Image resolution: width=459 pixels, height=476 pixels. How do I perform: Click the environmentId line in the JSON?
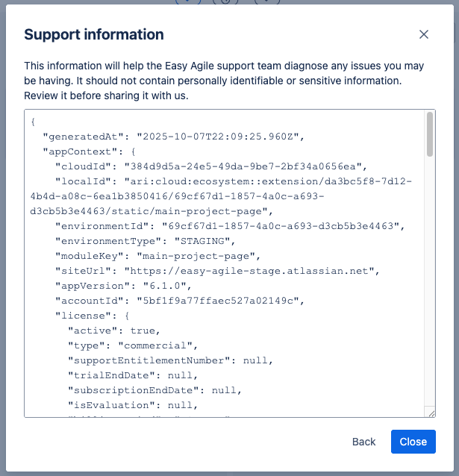coord(229,225)
